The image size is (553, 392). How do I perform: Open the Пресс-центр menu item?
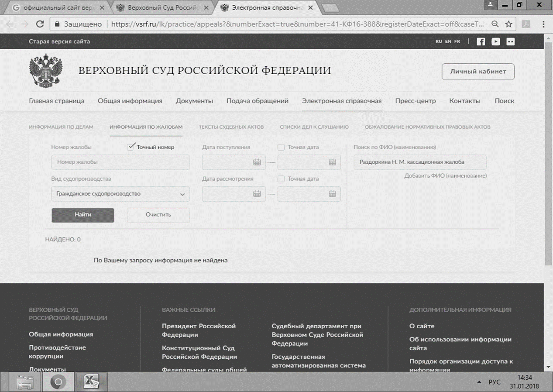(x=416, y=101)
